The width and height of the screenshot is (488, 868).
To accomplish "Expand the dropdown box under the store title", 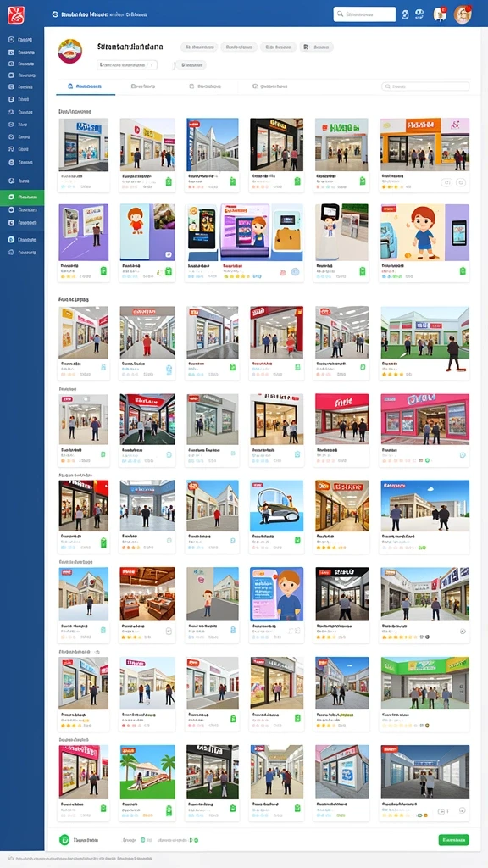I will tap(127, 64).
